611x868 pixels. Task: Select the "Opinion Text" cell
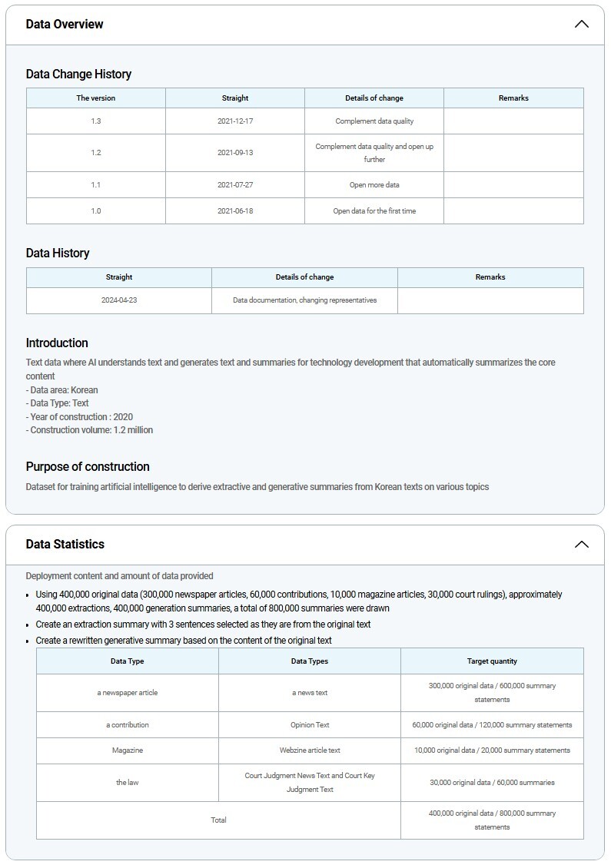[310, 725]
